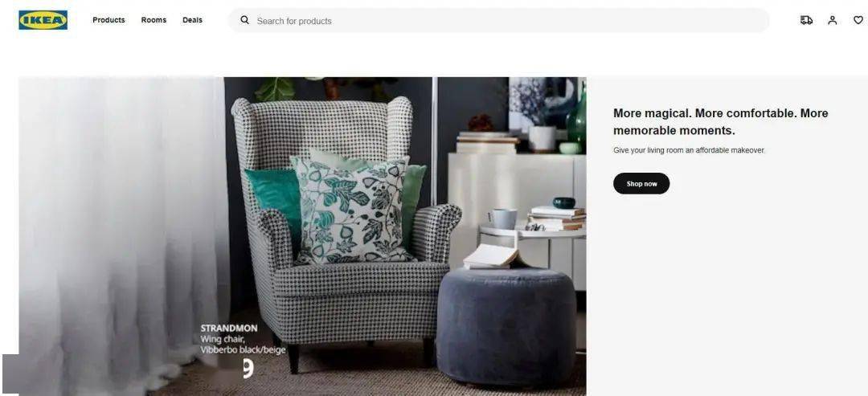This screenshot has width=868, height=396.
Task: Open the Products menu
Action: pyautogui.click(x=108, y=20)
